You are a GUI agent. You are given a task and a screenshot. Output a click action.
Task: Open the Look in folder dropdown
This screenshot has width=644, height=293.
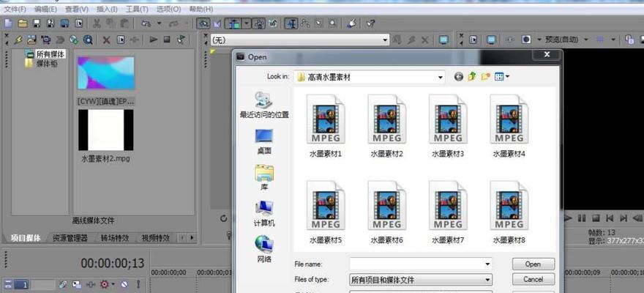[441, 77]
